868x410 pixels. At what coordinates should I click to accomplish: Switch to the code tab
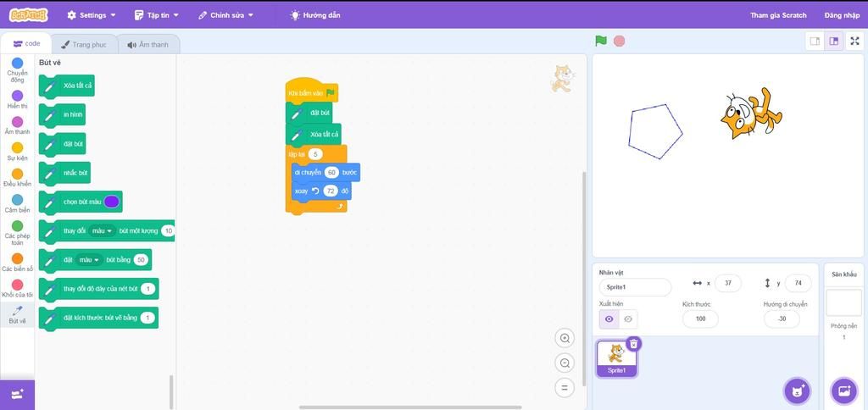point(26,44)
